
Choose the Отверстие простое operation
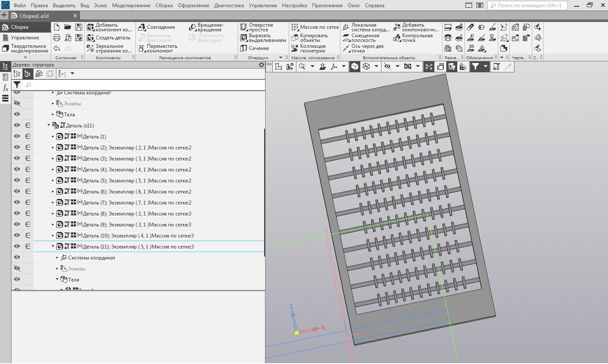click(x=257, y=27)
